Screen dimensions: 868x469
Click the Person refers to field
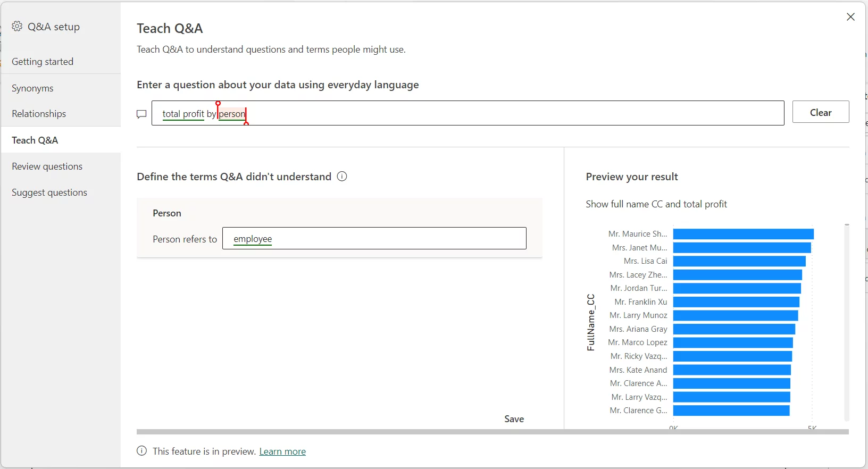tap(374, 239)
